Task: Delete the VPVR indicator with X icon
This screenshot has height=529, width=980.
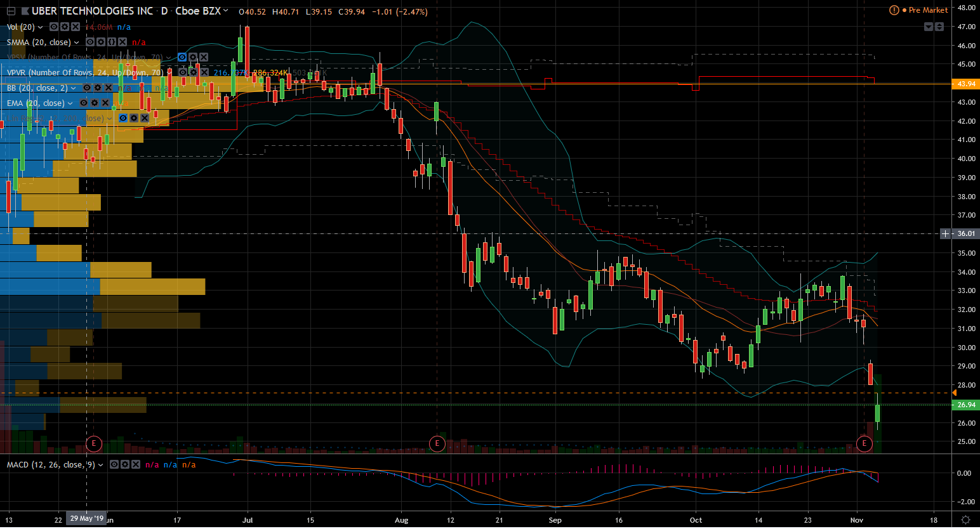Action: click(x=204, y=73)
